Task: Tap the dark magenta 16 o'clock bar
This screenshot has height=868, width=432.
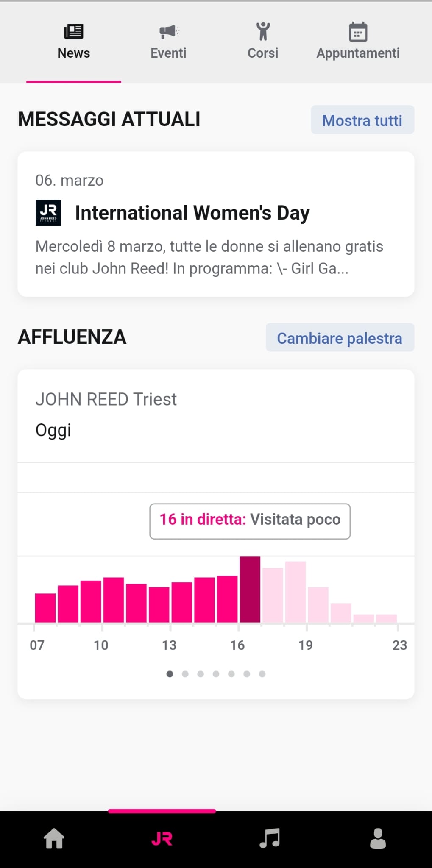Action: point(250,590)
